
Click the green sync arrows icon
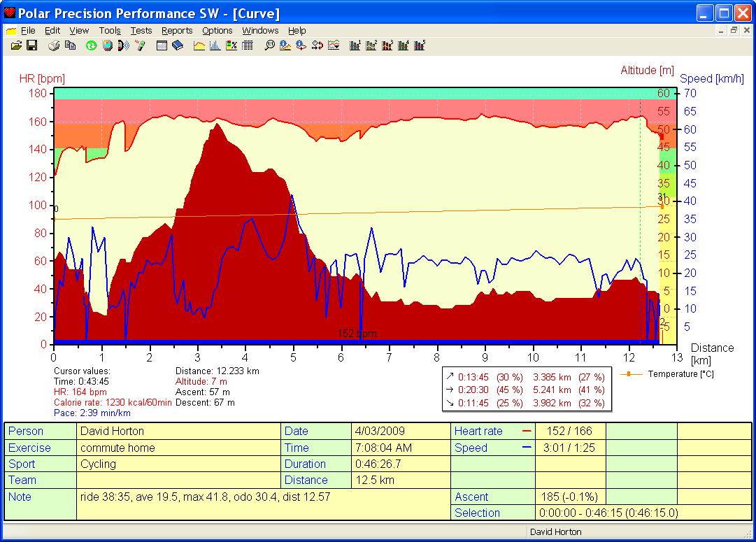pyautogui.click(x=91, y=46)
